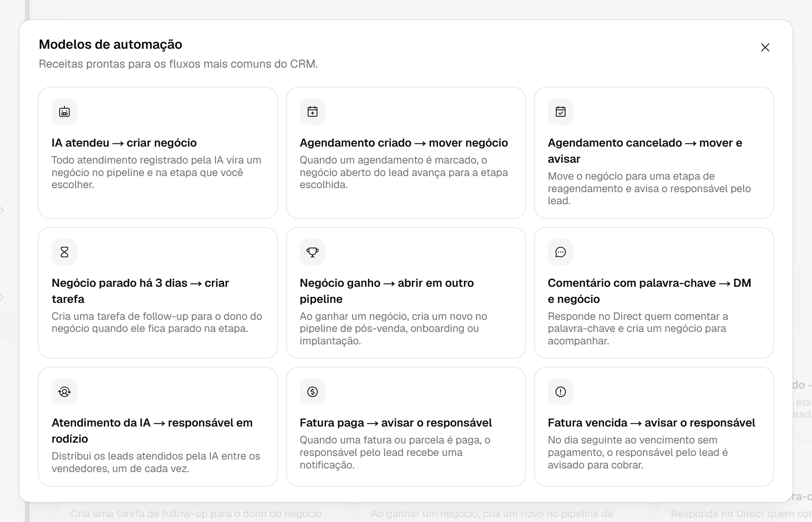Screen dimensions: 812x522
Task: Pick 'Atendimento da IA → responsável em rodízio' title
Action: (152, 431)
